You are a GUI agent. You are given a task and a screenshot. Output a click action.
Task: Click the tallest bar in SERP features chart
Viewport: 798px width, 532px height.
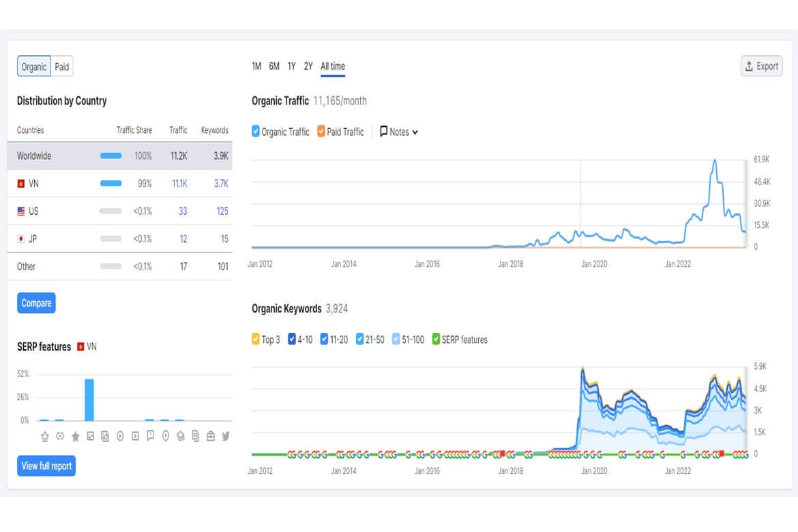pyautogui.click(x=89, y=400)
